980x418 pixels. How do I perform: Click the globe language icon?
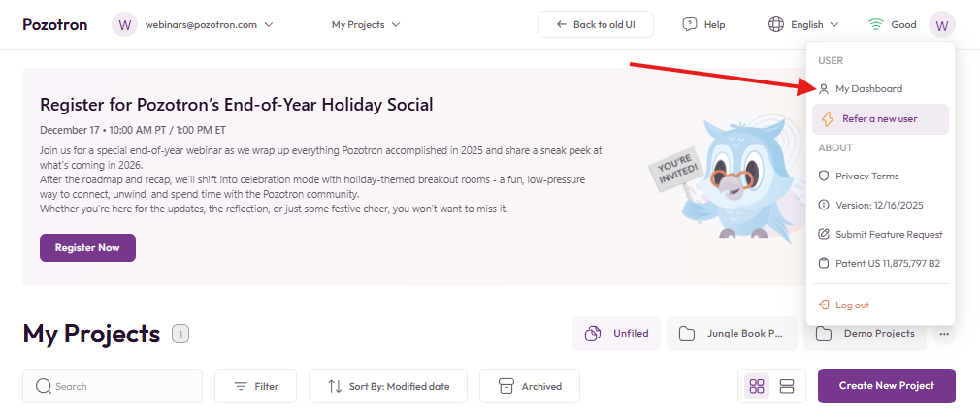tap(776, 24)
